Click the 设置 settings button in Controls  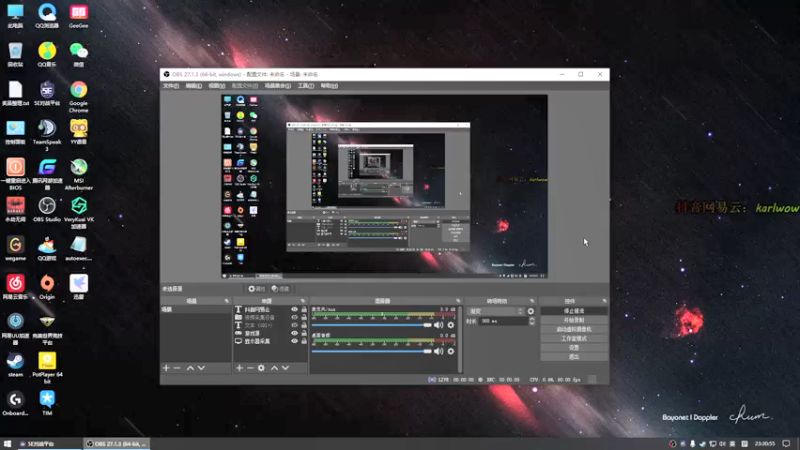click(x=574, y=347)
